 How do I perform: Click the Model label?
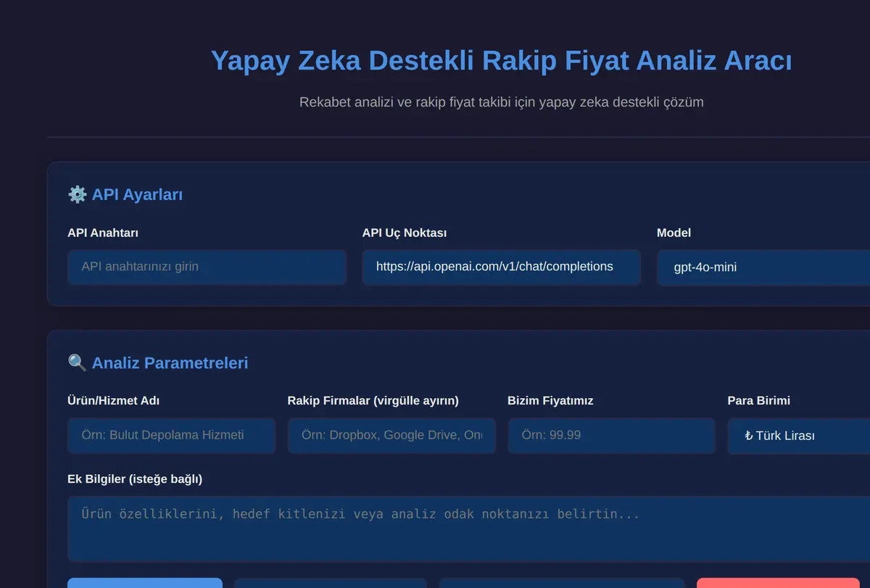[674, 233]
